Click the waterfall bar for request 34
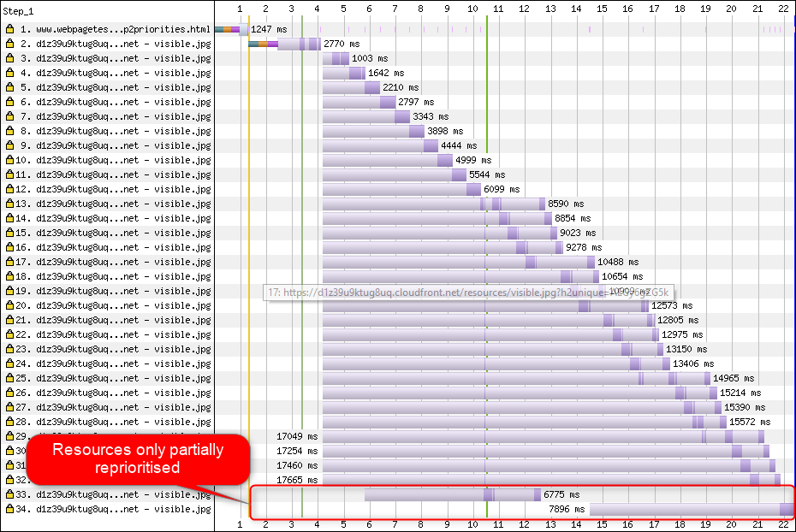This screenshot has height=532, width=796. point(692,509)
